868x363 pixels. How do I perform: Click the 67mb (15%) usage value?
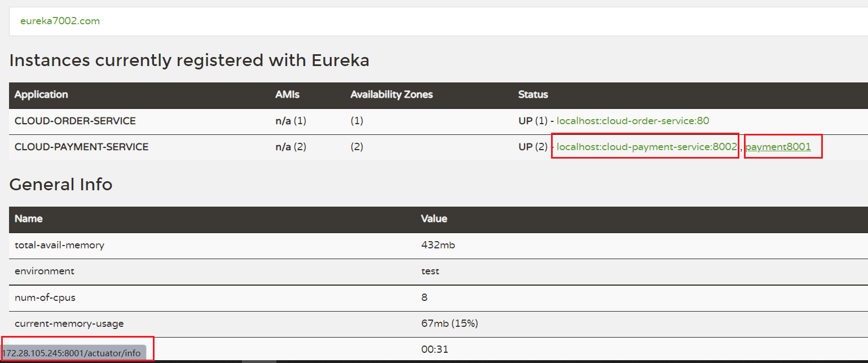coord(450,323)
